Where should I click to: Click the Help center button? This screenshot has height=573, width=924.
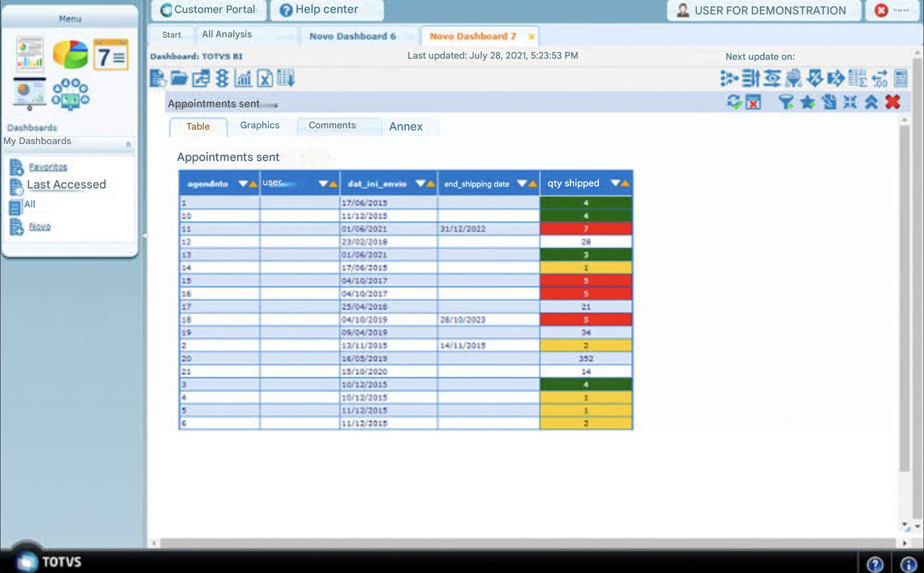(326, 9)
